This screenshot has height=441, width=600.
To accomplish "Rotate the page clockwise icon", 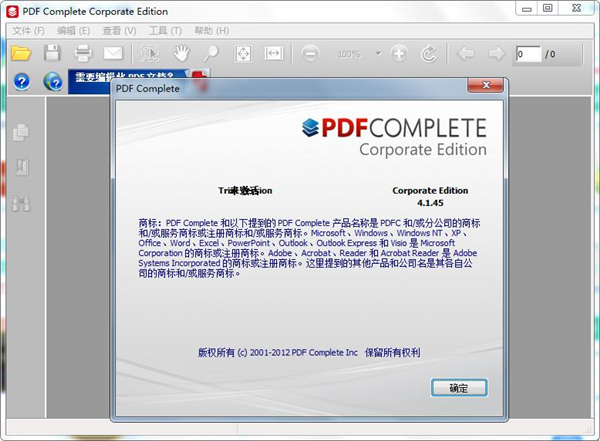I will (429, 54).
